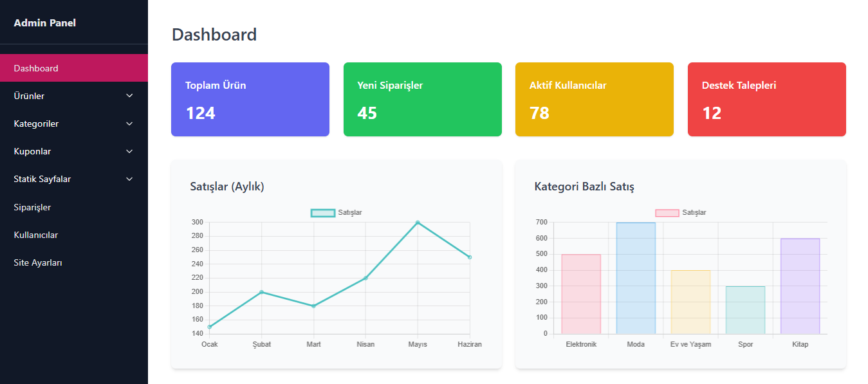Toggle the pink Satışlar legend in the category chart
Viewport: 868px width, 384px height.
coord(680,213)
